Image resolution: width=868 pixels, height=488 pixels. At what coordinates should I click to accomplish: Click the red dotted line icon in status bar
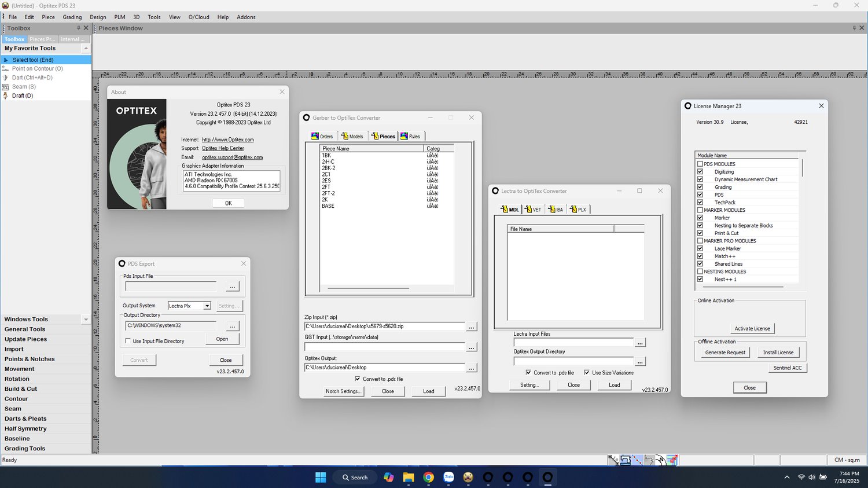(637, 461)
